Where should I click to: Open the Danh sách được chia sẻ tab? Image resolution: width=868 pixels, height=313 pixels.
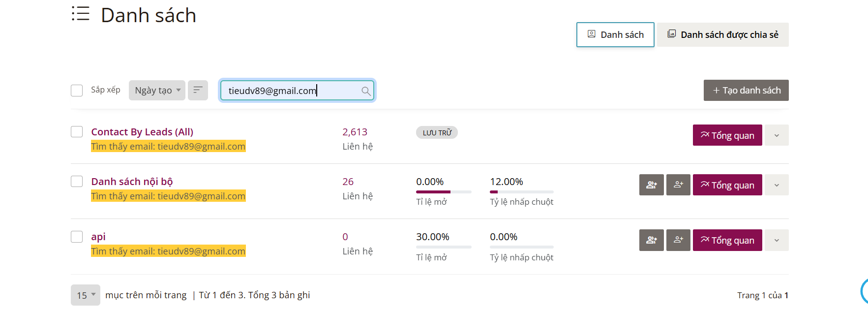pos(722,35)
